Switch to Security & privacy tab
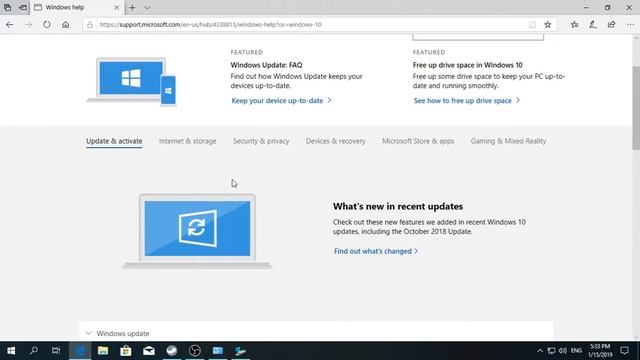640x360 pixels. pyautogui.click(x=261, y=141)
